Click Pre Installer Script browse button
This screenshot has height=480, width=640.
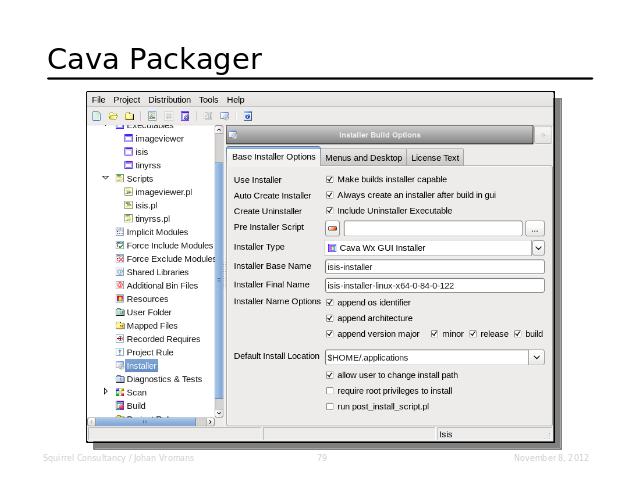tap(535, 229)
